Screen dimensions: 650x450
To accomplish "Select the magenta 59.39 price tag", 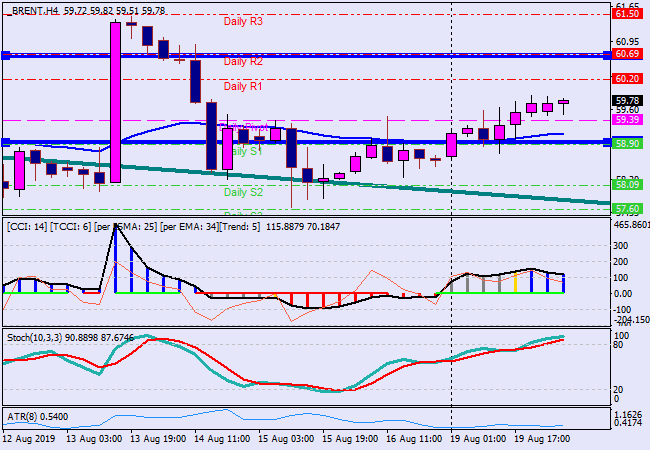I will click(x=626, y=120).
